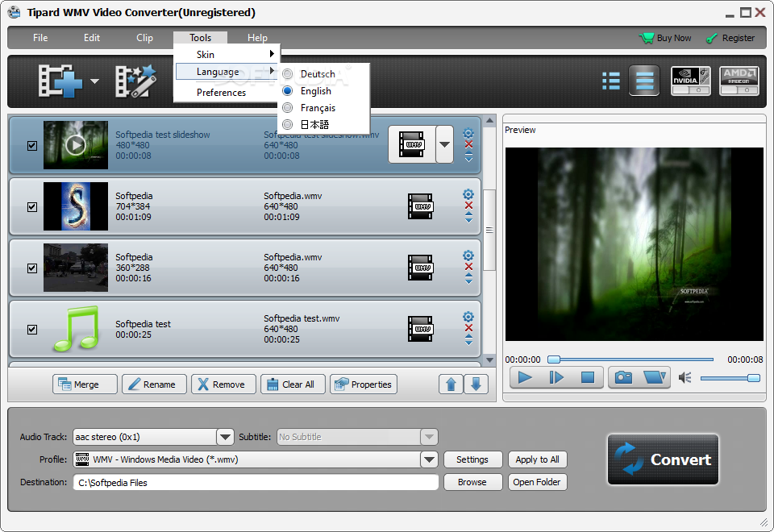Open settings gear for Softpedia test audio
This screenshot has height=532, width=774.
pyautogui.click(x=468, y=317)
